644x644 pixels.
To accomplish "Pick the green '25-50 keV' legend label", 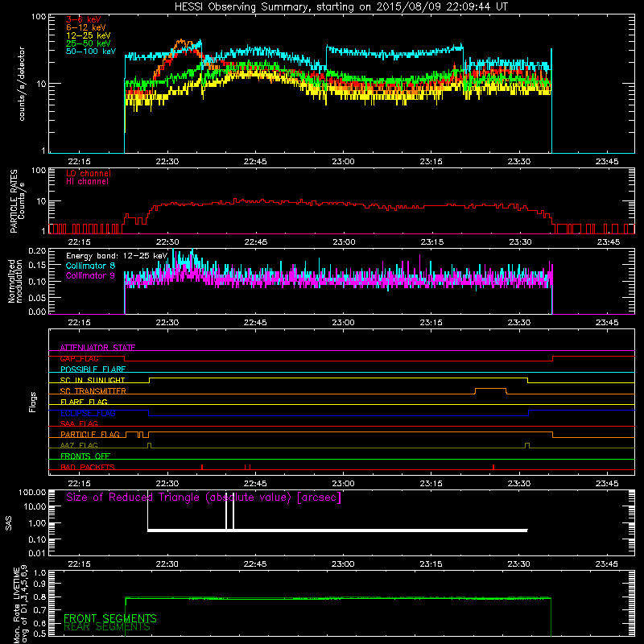I will tap(89, 43).
